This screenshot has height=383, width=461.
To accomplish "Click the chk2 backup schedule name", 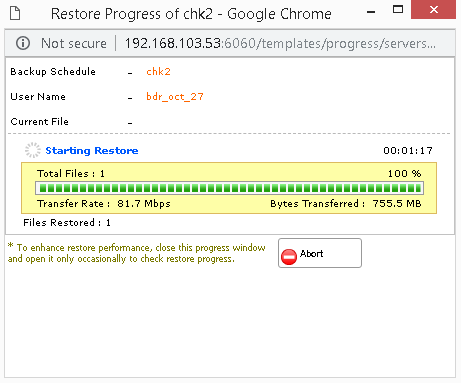I will pyautogui.click(x=158, y=72).
